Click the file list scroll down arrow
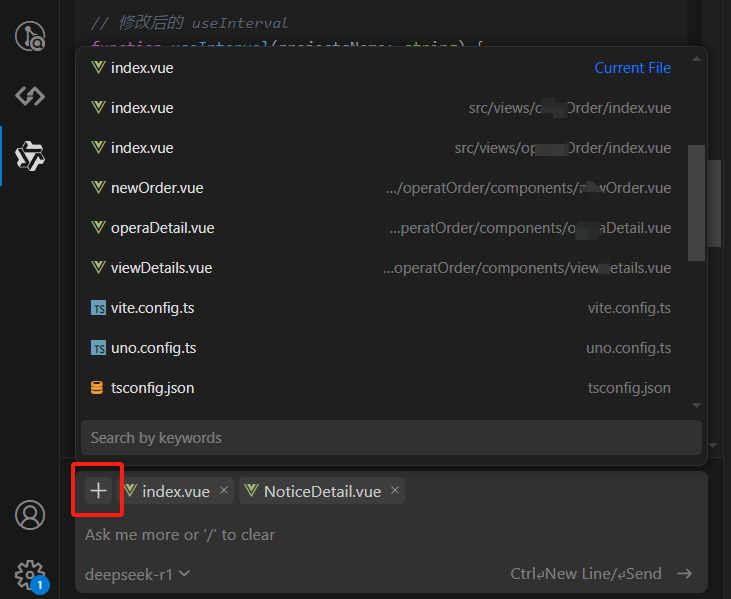Viewport: 731px width, 599px height. tap(696, 406)
